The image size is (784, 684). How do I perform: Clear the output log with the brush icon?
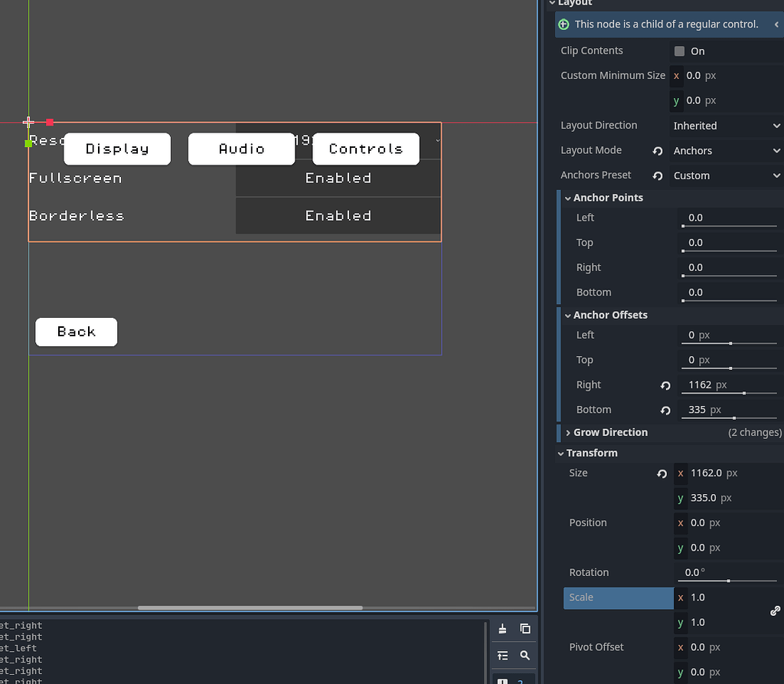click(503, 628)
